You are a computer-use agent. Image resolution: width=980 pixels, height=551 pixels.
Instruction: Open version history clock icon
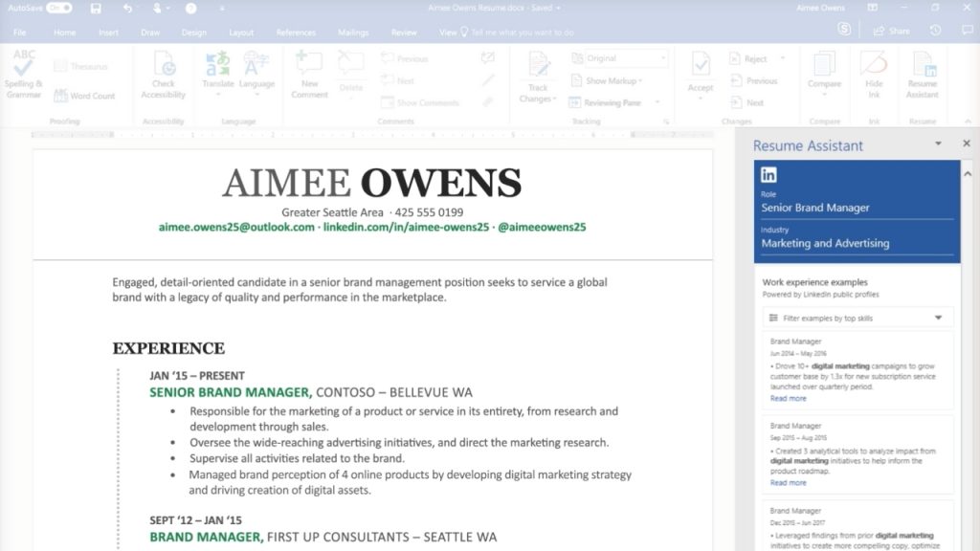[935, 30]
